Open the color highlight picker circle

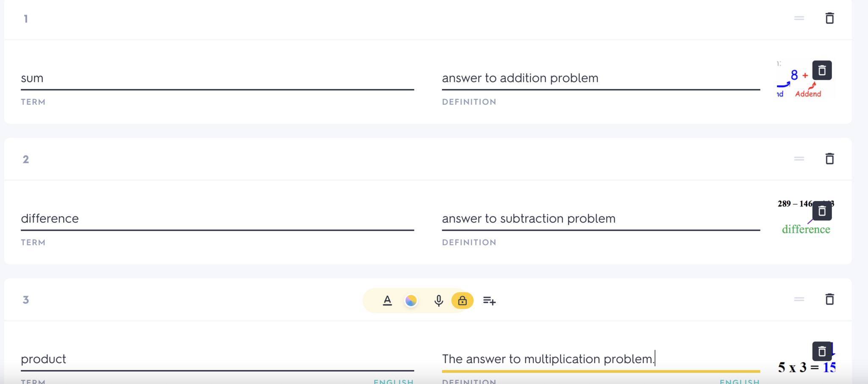click(x=411, y=300)
